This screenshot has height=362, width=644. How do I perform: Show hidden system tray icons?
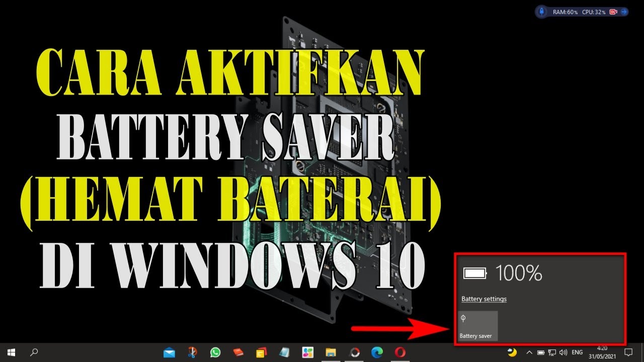(x=529, y=352)
